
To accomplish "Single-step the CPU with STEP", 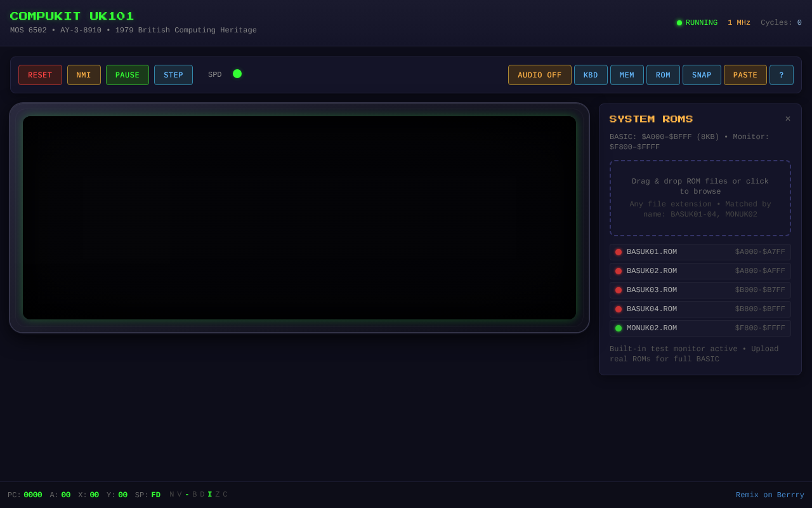I will pyautogui.click(x=173, y=75).
